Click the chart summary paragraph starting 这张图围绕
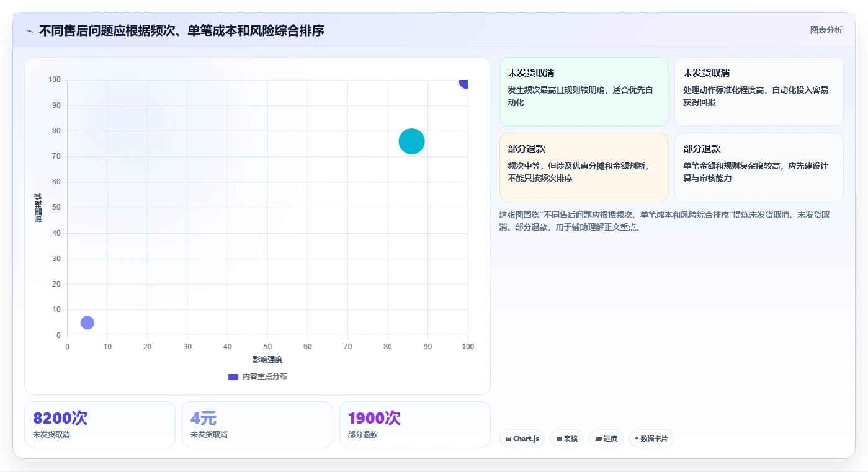868x472 pixels. coord(665,221)
